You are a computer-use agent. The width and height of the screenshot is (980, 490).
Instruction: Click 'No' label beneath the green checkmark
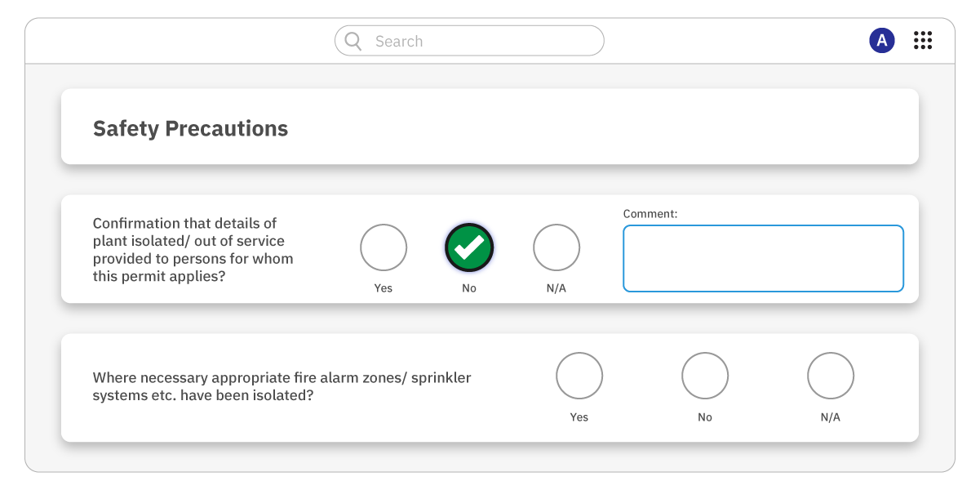(x=469, y=288)
